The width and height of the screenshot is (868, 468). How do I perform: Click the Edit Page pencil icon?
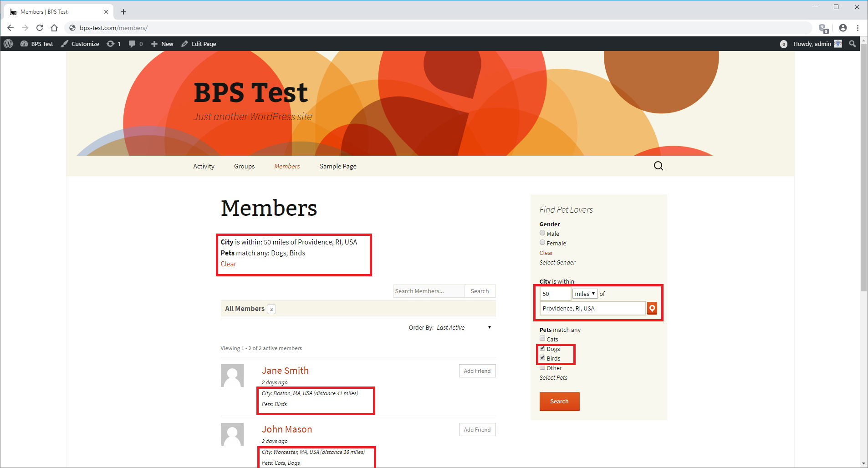[x=184, y=44]
